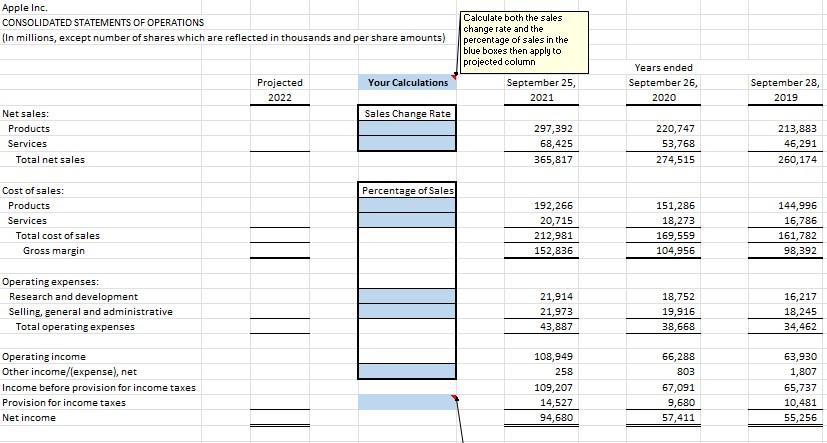
Task: Click the 'Operating income' row label
Action: pos(44,357)
